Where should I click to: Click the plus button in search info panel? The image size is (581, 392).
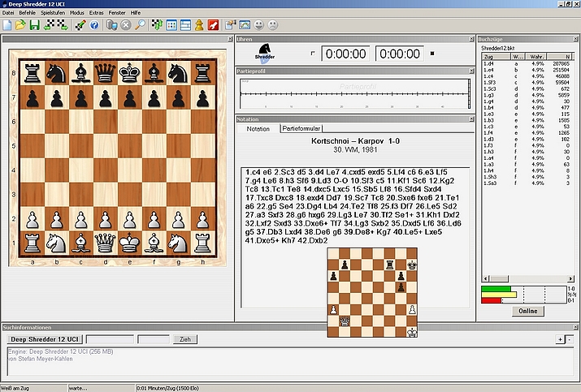pos(560,339)
